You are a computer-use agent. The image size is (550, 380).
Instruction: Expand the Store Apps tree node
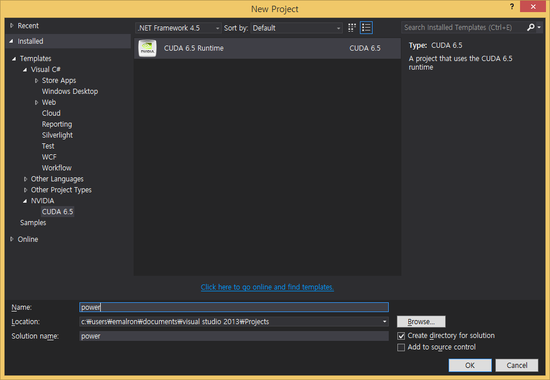(36, 81)
